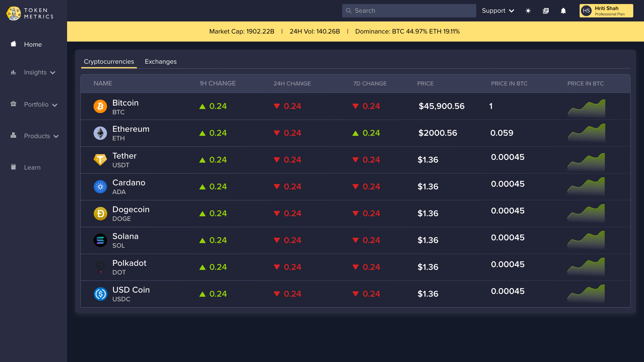Click the Solana coin icon

pyautogui.click(x=100, y=240)
